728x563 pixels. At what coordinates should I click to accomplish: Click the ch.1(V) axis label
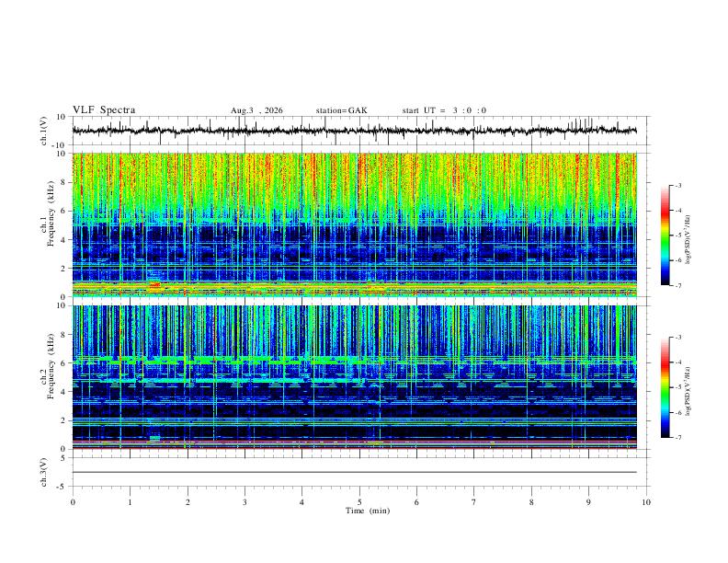(x=44, y=131)
